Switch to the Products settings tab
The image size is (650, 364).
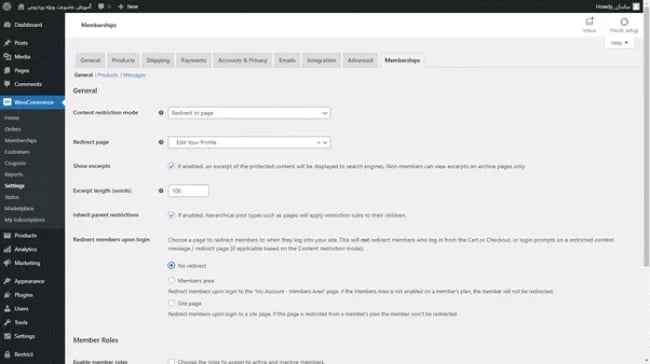pos(124,60)
